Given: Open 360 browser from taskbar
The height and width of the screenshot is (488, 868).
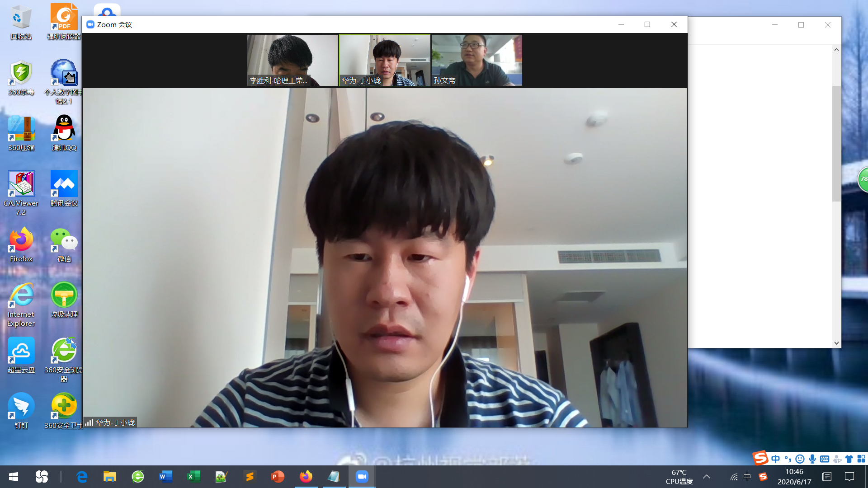Looking at the screenshot, I should tap(137, 477).
